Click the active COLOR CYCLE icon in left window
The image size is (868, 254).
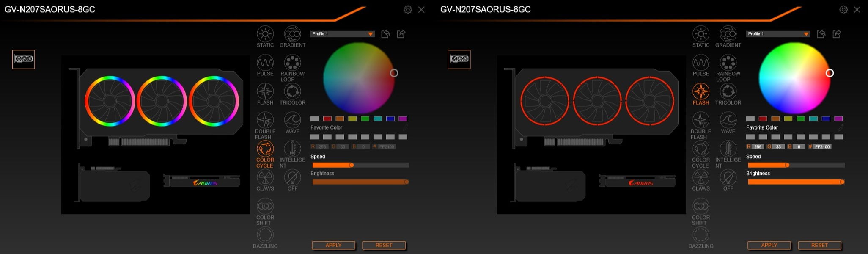coord(265,149)
